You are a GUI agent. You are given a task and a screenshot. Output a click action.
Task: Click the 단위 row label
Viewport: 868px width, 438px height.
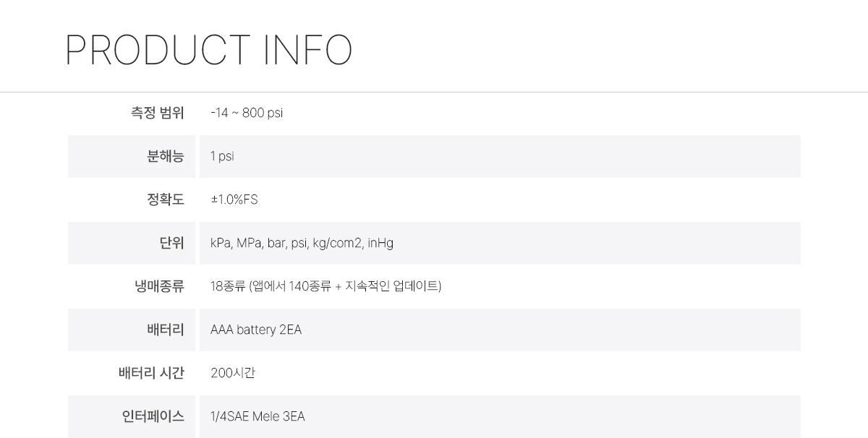171,243
